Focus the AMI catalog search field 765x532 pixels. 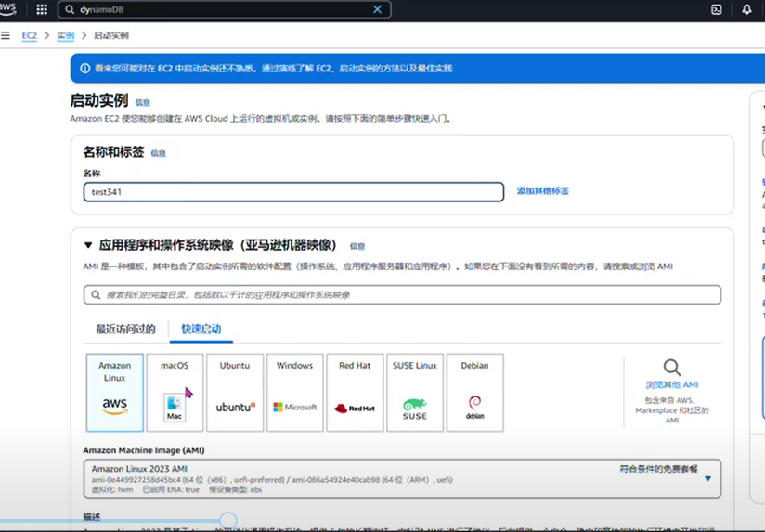pyautogui.click(x=403, y=295)
